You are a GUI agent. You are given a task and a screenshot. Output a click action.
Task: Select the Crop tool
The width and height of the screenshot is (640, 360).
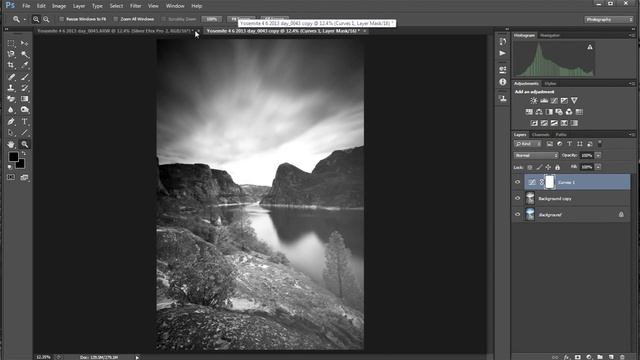click(x=11, y=65)
